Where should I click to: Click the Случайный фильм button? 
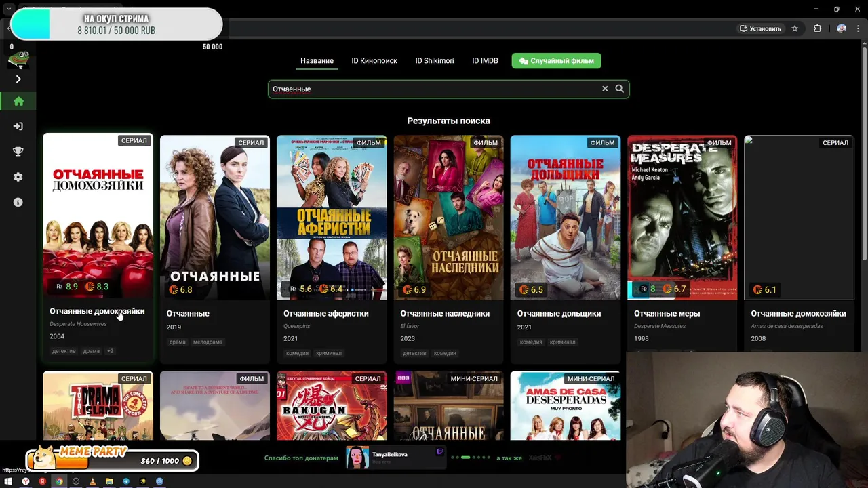click(x=556, y=61)
